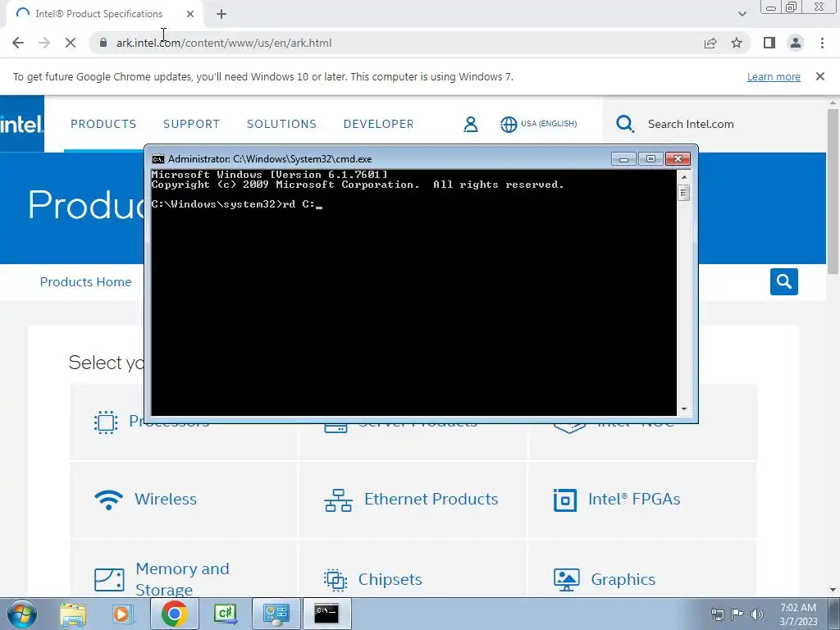Open the SOLUTIONS menu
The image size is (840, 630).
[281, 124]
